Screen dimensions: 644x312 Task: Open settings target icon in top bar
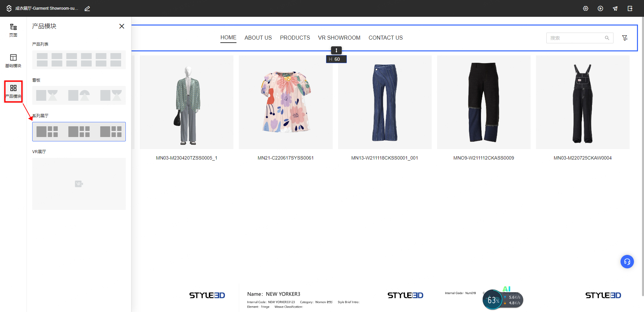point(586,8)
